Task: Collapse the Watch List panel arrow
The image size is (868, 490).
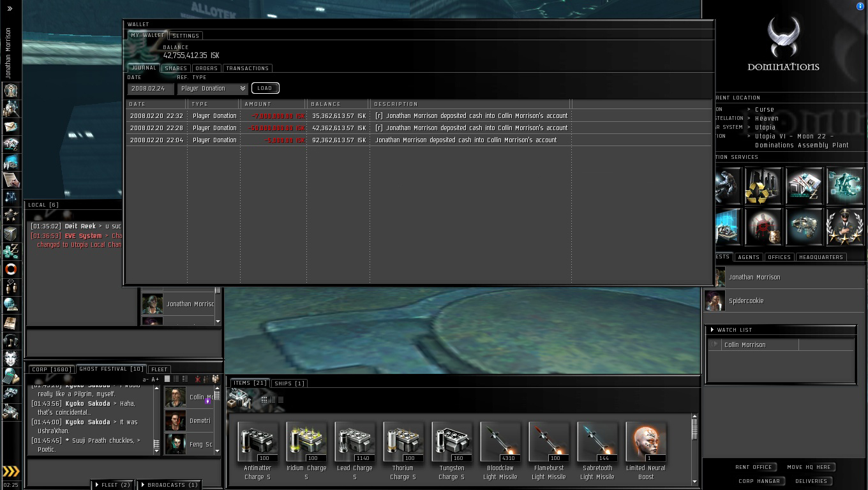Action: coord(712,330)
